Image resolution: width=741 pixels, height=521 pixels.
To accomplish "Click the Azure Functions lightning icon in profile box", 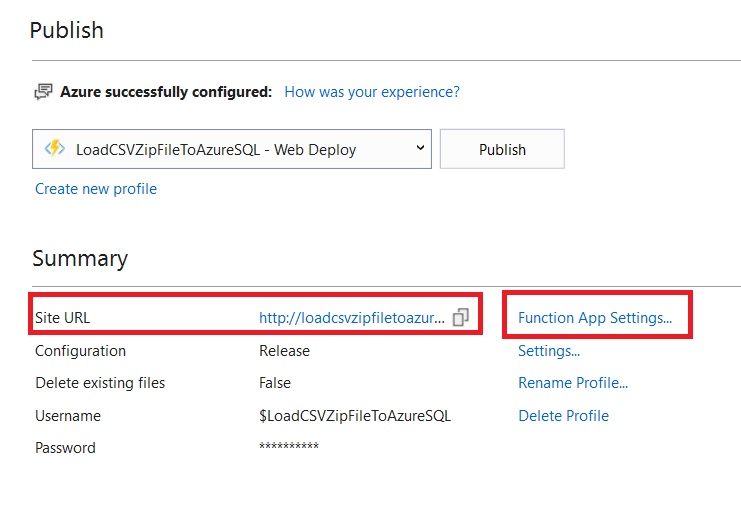I will click(55, 148).
